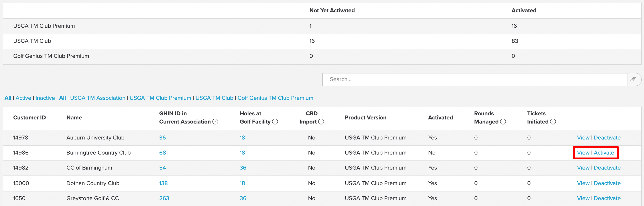Activate Burningtree Country Club
This screenshot has width=644, height=206.
(604, 153)
